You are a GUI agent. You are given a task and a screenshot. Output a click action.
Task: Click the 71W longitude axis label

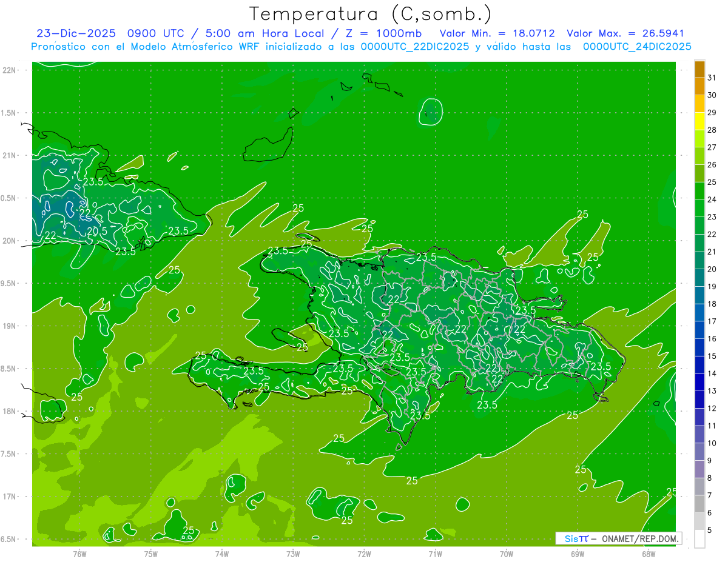(x=435, y=554)
